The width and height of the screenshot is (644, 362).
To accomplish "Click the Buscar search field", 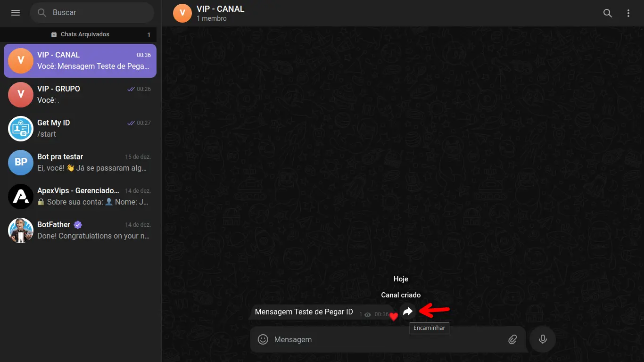I will (x=92, y=13).
